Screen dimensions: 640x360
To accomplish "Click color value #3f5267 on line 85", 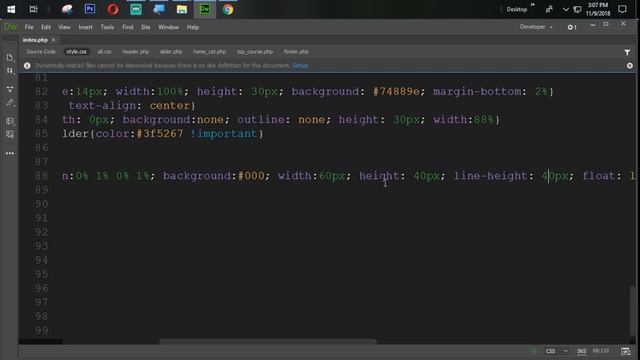I will click(x=160, y=134).
